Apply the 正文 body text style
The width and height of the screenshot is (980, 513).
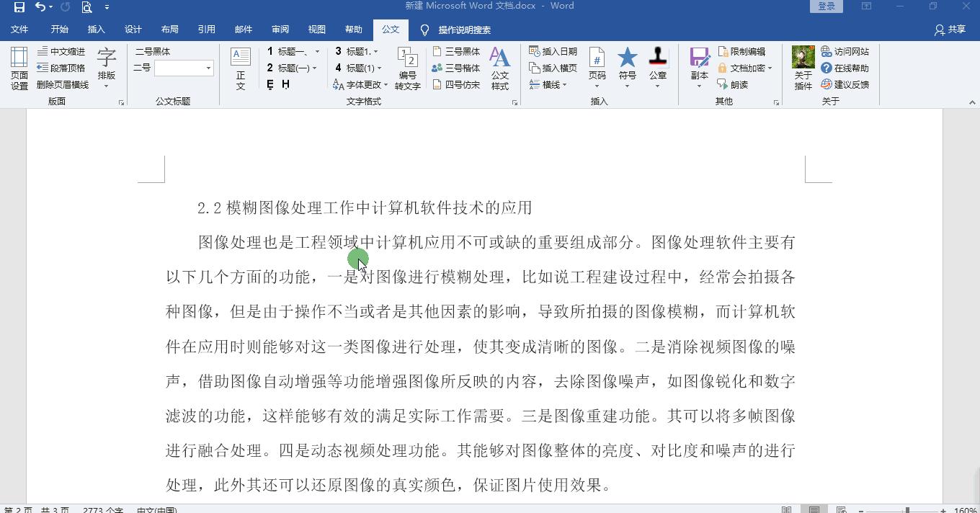[239, 68]
